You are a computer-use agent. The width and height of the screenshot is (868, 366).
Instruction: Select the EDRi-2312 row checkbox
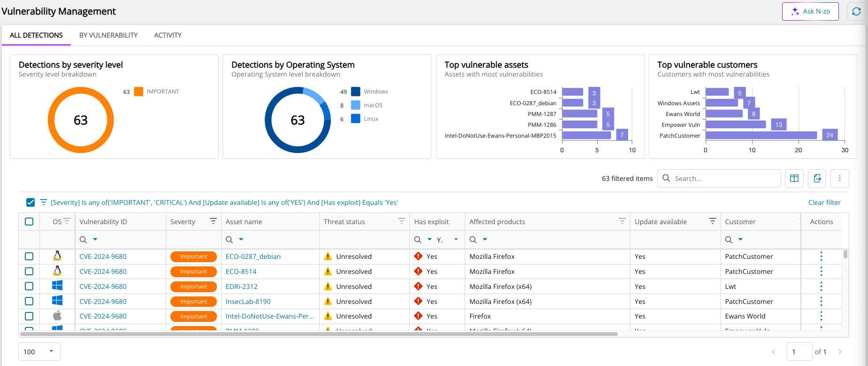[29, 286]
